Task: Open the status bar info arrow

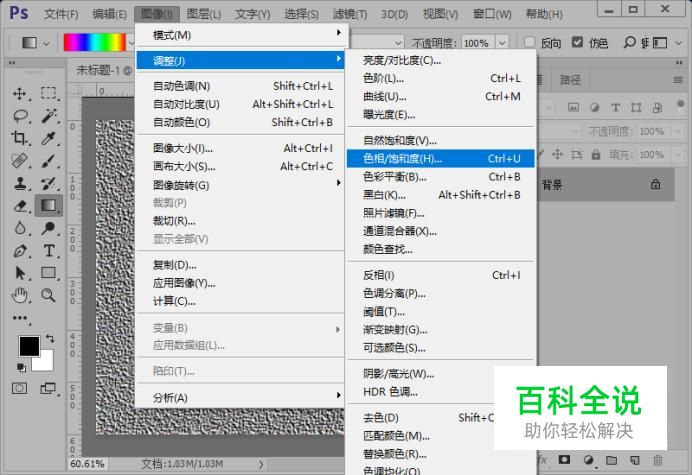Action: pos(261,464)
